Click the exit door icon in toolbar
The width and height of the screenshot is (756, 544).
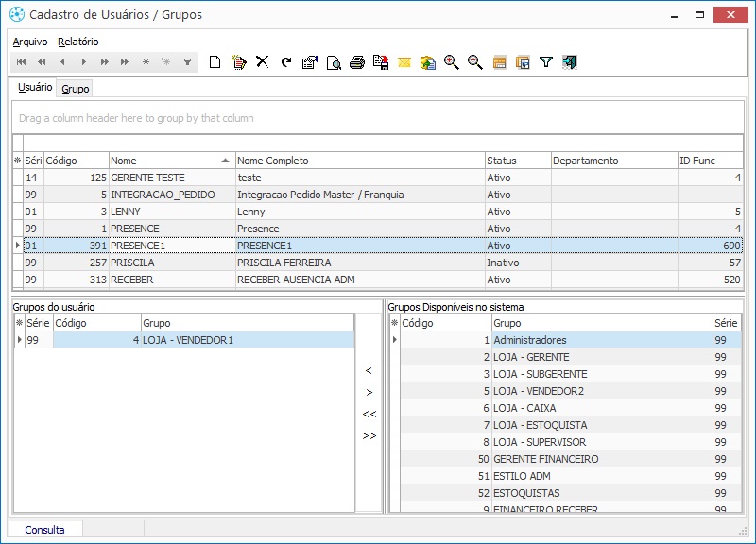click(570, 62)
